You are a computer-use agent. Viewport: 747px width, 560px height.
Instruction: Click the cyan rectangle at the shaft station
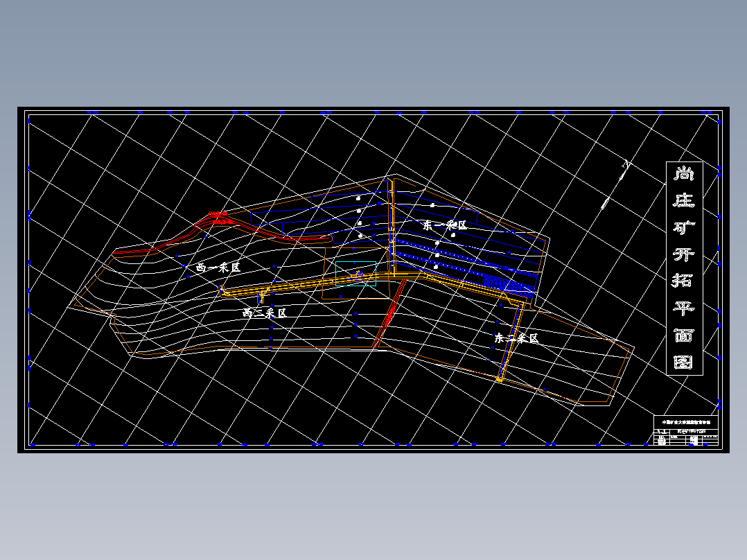pos(356,274)
